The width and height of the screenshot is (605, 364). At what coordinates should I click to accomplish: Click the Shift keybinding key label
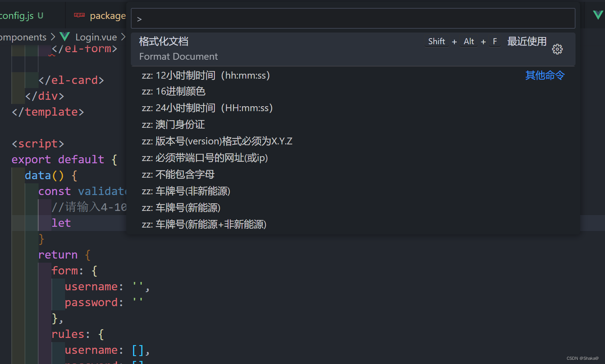(x=436, y=42)
